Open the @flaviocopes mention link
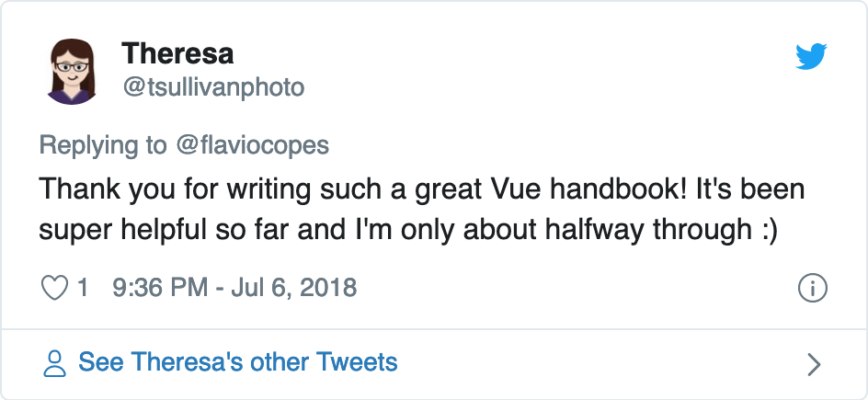The image size is (868, 400). coord(251,145)
